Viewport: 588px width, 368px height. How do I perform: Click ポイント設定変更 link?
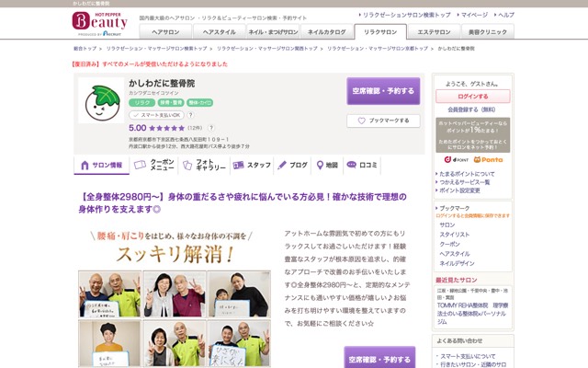click(x=459, y=190)
